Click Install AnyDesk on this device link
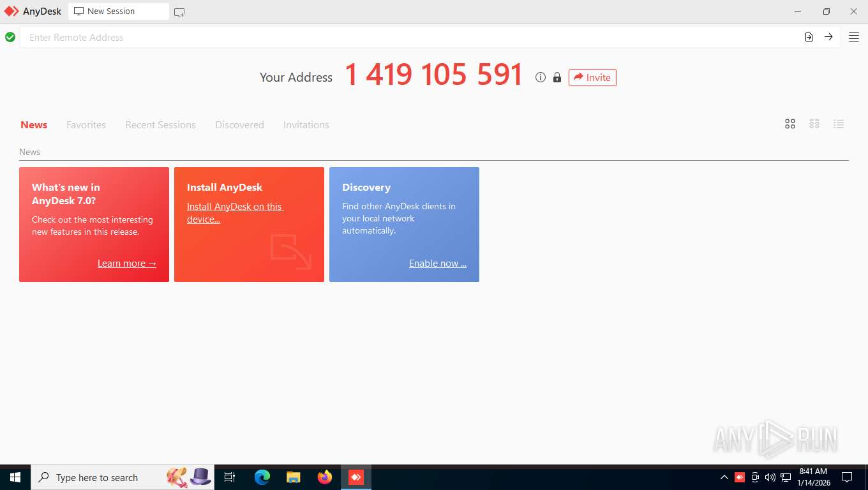The height and width of the screenshot is (490, 868). tap(235, 213)
